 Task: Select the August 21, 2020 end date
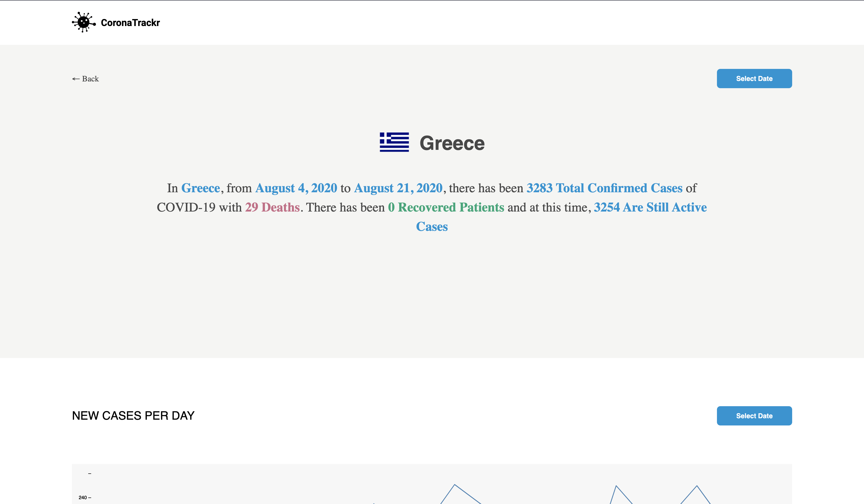tap(398, 188)
